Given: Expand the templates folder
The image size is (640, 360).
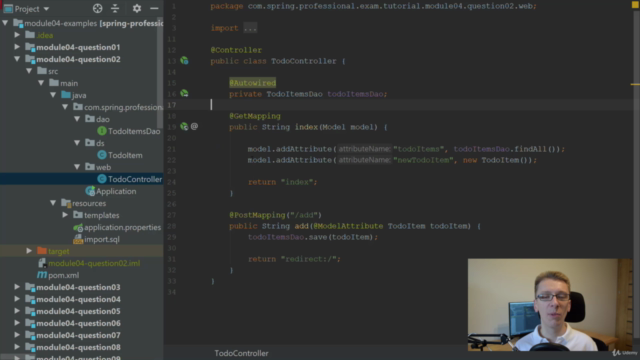Looking at the screenshot, I should [x=65, y=215].
